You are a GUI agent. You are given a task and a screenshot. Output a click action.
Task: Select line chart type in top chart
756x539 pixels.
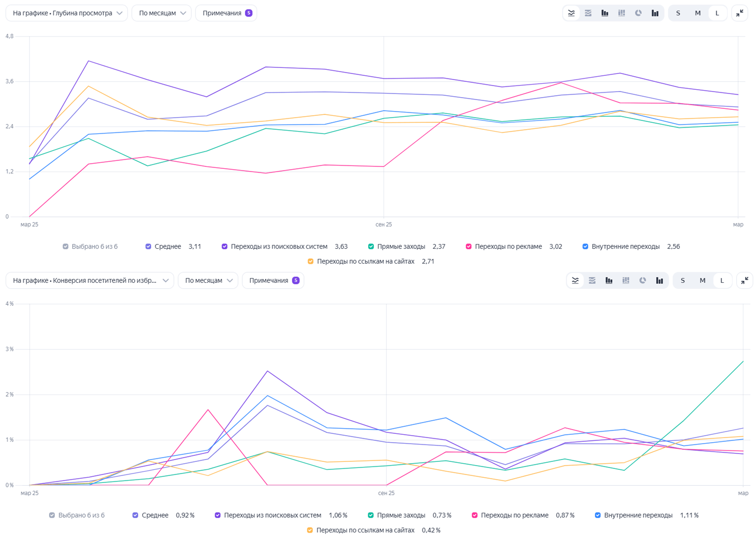coord(571,13)
